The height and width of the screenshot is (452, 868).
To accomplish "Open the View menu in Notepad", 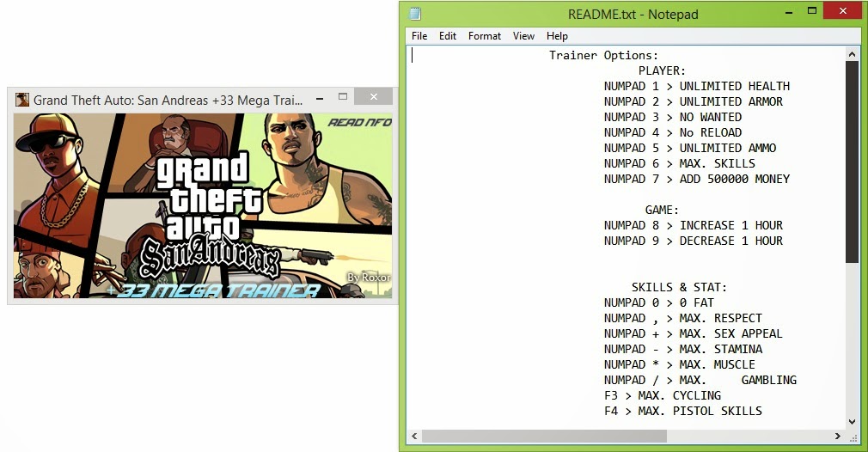I will coord(523,36).
